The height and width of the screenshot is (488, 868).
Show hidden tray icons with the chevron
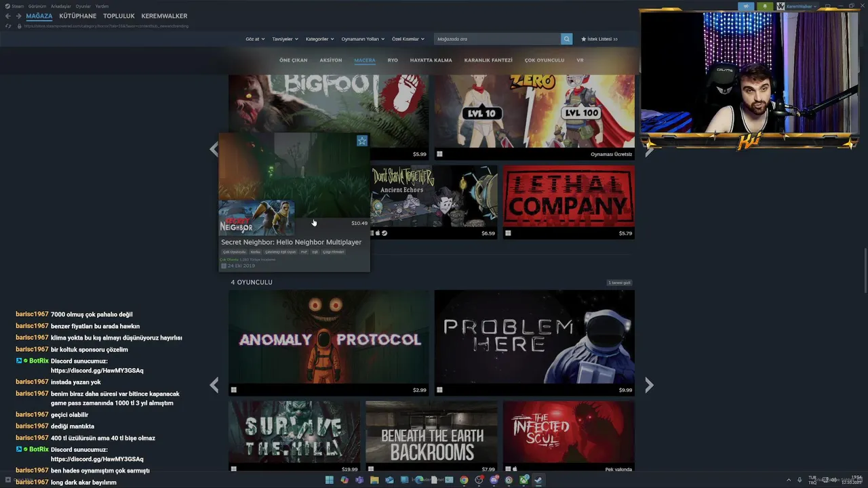[x=789, y=480]
